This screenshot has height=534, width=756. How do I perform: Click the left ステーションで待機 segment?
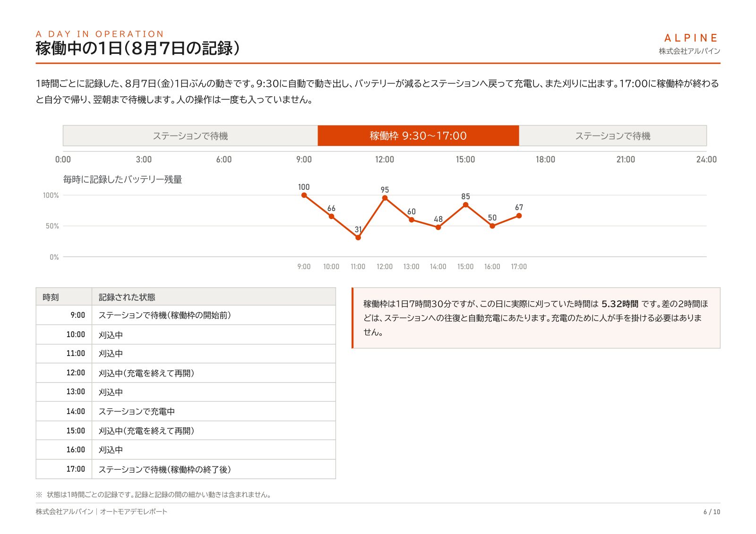(190, 136)
